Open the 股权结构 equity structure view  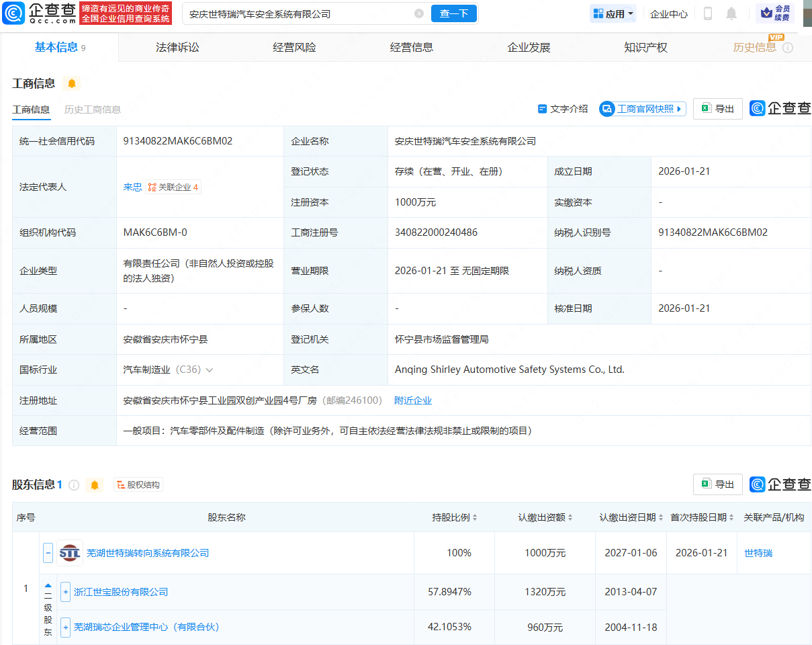[137, 484]
